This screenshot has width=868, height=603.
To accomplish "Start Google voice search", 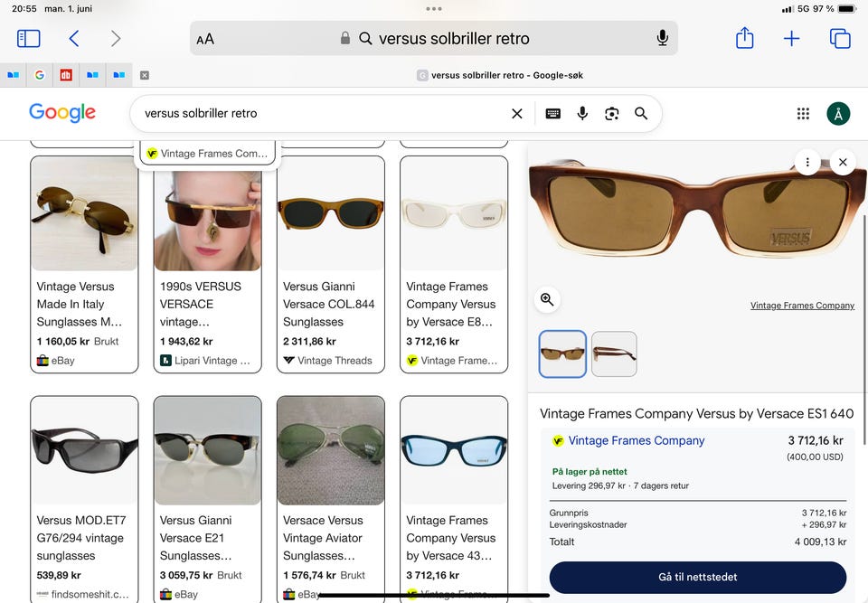I will click(582, 114).
